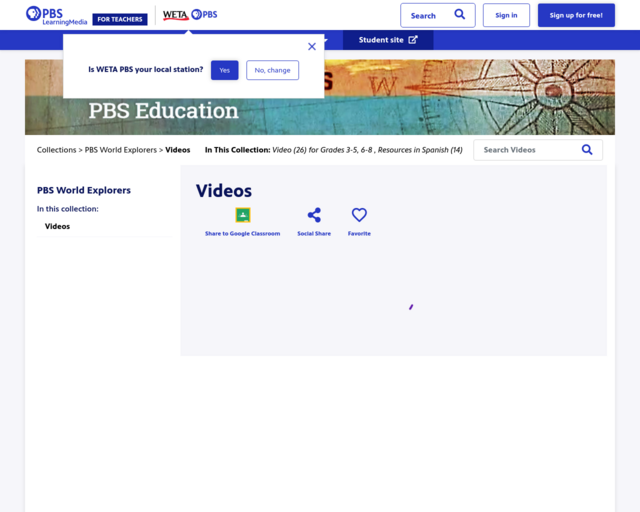Click Video (26) for Grades 3-5, 6-8 text
Viewport: 640px width, 512px height.
pos(322,150)
